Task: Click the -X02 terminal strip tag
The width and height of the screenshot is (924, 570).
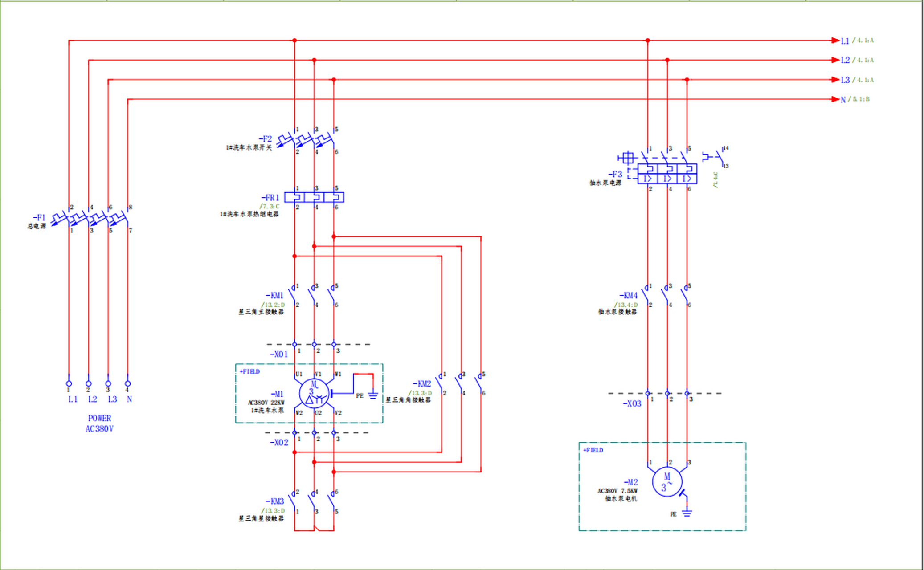Action: coord(279,443)
